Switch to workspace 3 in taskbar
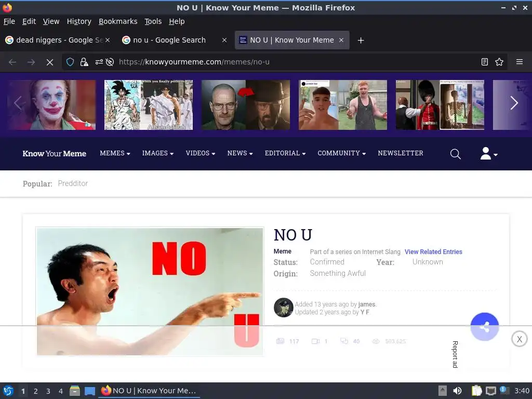This screenshot has height=399, width=532. (x=48, y=391)
